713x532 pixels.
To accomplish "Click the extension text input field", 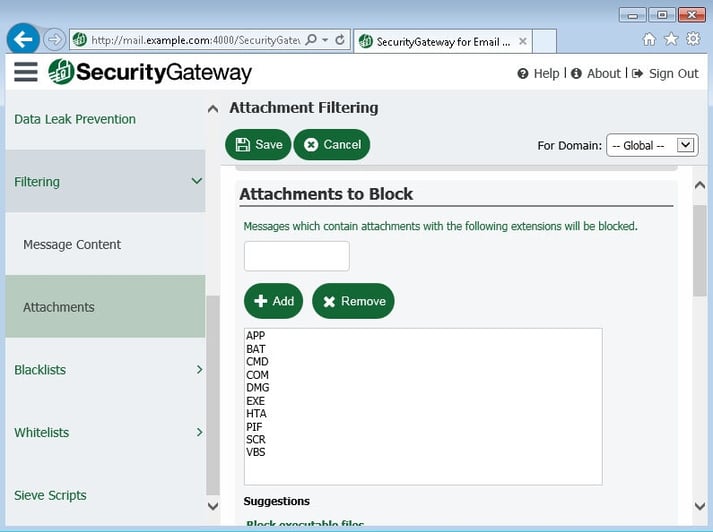I will pyautogui.click(x=296, y=256).
